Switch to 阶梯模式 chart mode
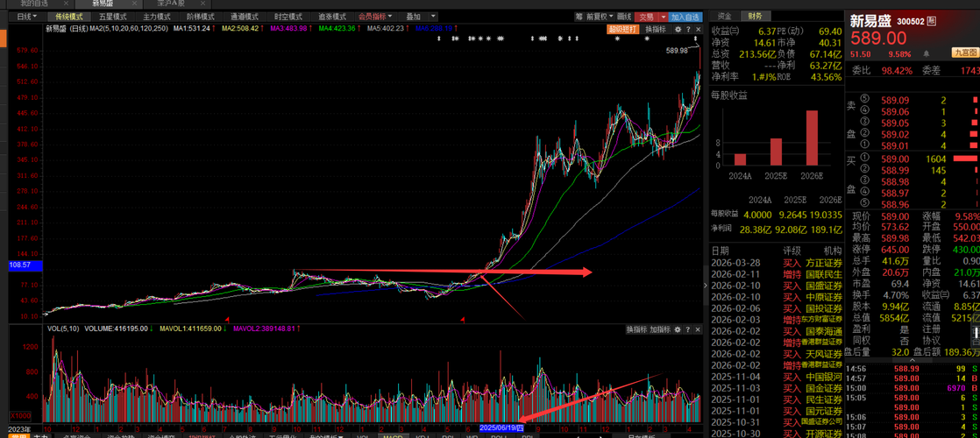The width and height of the screenshot is (980, 438). click(201, 17)
